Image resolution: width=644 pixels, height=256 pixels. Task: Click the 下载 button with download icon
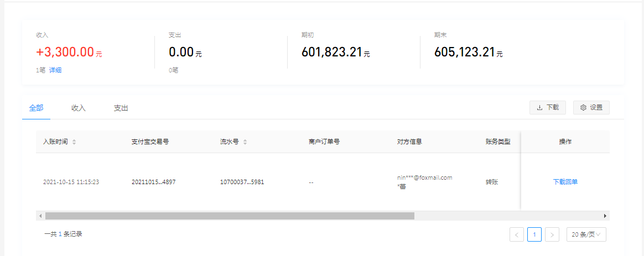547,108
